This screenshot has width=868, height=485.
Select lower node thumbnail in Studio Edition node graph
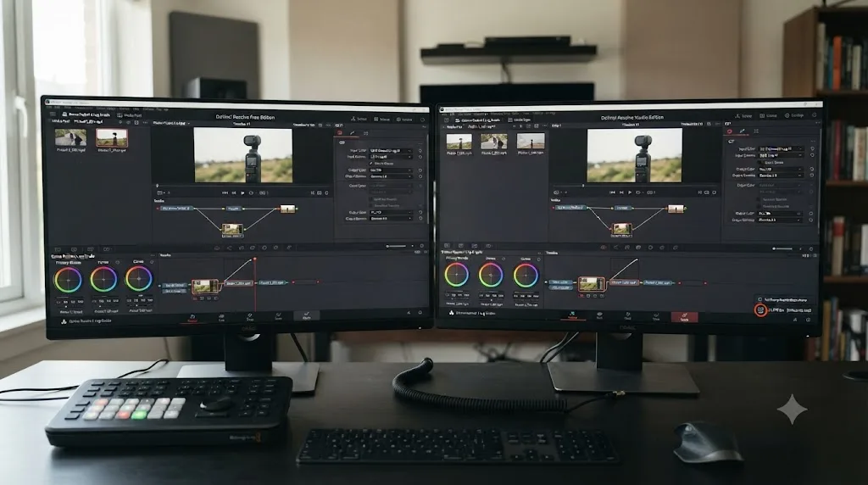pos(621,229)
